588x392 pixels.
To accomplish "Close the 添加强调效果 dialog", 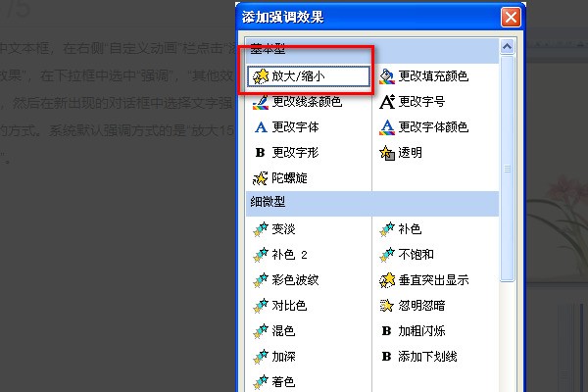I will [x=511, y=18].
